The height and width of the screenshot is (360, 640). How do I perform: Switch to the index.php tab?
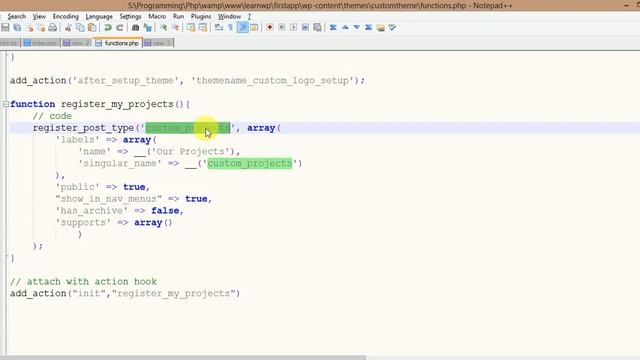pos(40,43)
